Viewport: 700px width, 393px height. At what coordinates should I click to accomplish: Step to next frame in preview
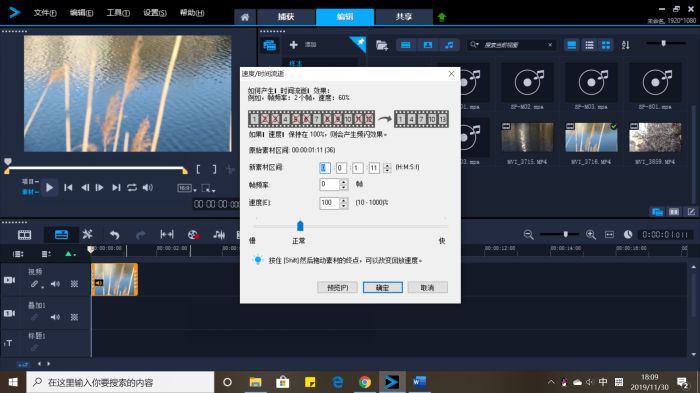click(x=100, y=188)
